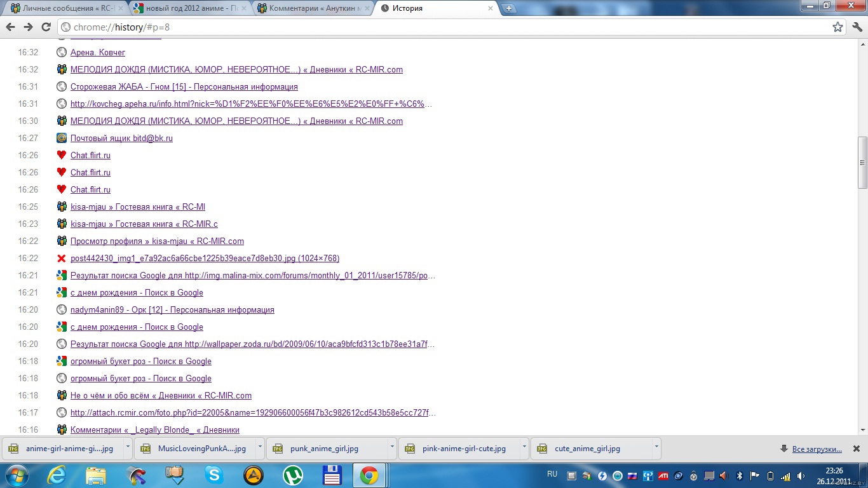Open Windows Explorer from the taskbar
The width and height of the screenshot is (868, 488).
click(x=96, y=475)
